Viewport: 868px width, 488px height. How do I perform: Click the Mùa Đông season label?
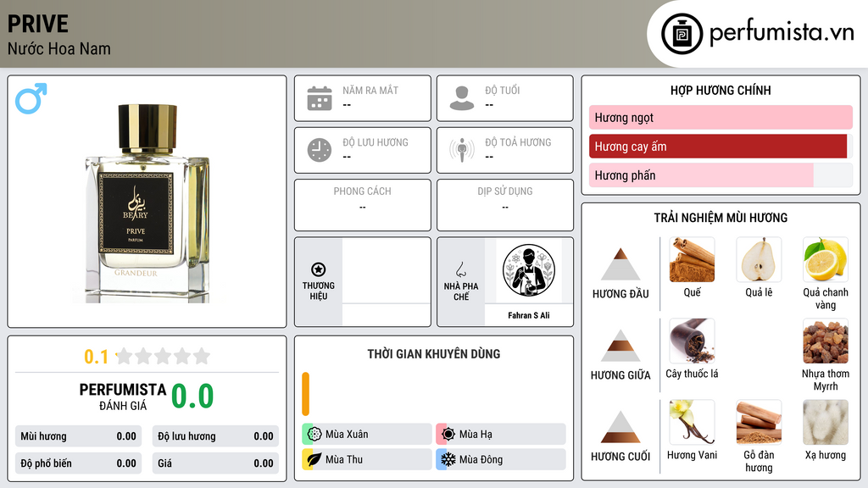tap(481, 459)
